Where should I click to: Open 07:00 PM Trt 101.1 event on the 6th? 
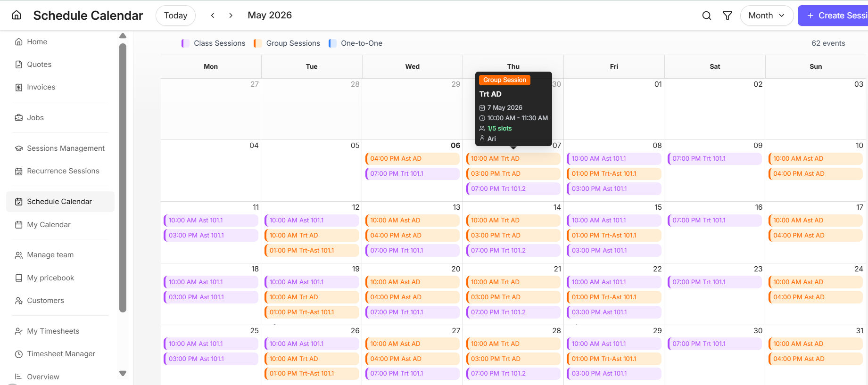point(413,174)
